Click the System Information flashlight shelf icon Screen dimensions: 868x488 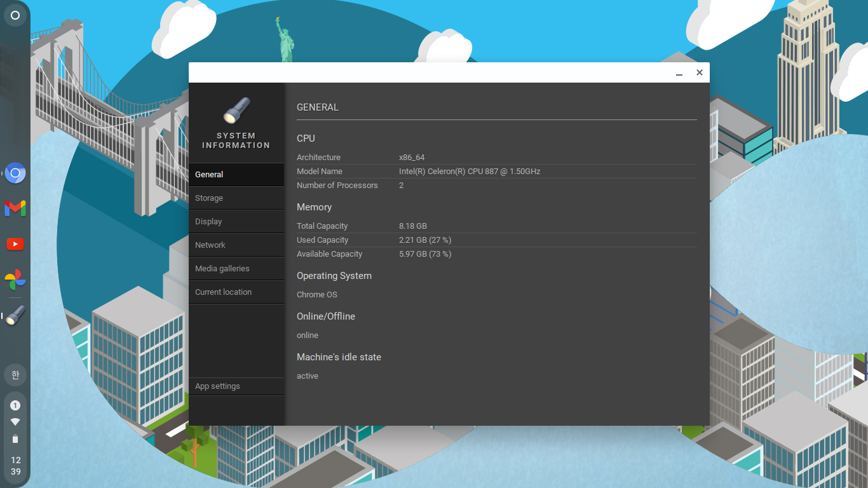(x=15, y=315)
